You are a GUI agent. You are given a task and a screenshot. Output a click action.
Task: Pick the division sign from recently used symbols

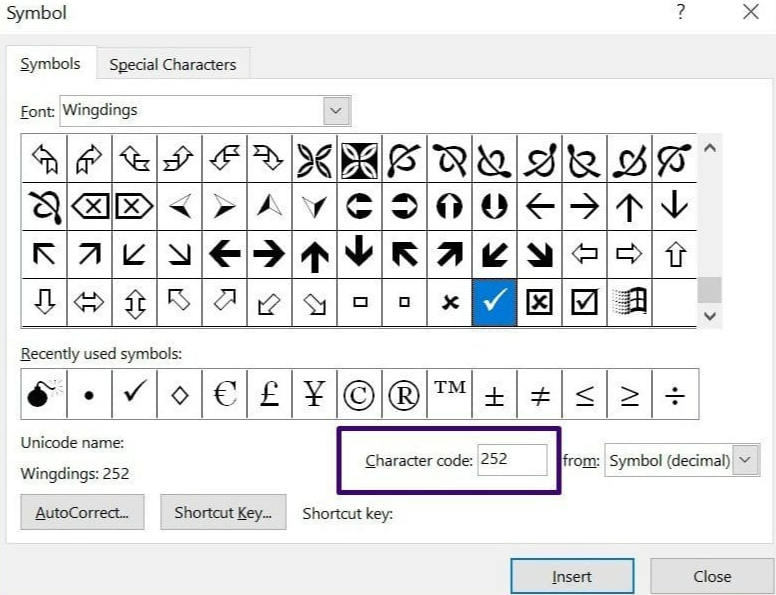675,394
